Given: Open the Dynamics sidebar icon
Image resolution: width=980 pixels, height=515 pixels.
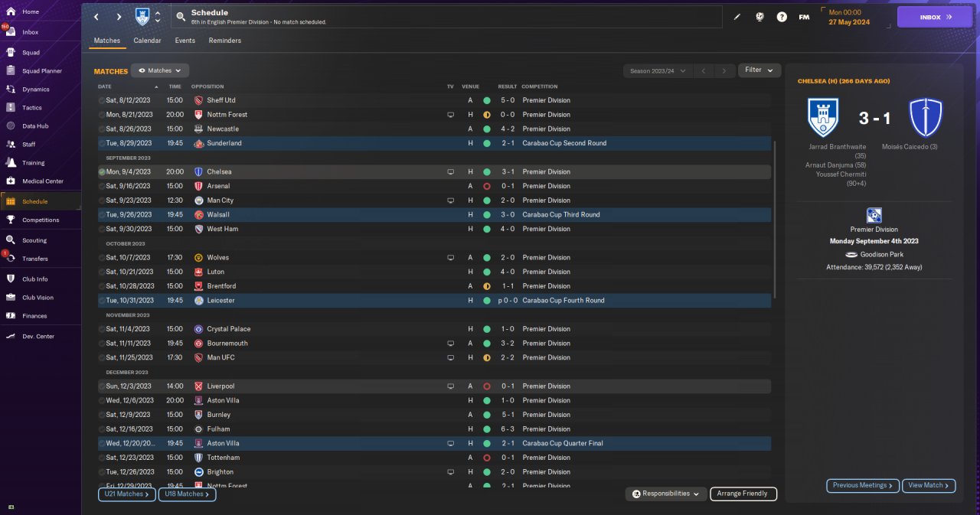Looking at the screenshot, I should point(11,90).
